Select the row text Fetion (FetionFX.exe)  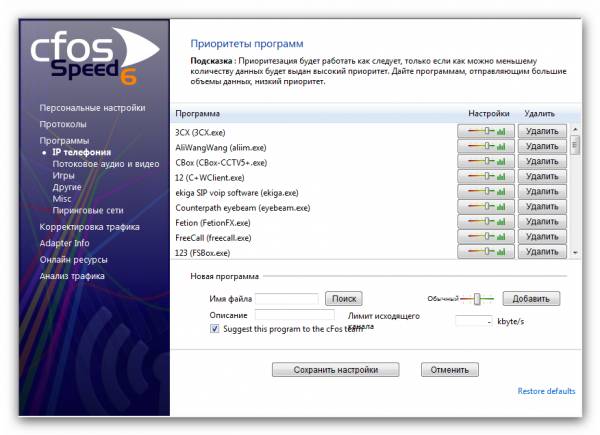(x=213, y=223)
